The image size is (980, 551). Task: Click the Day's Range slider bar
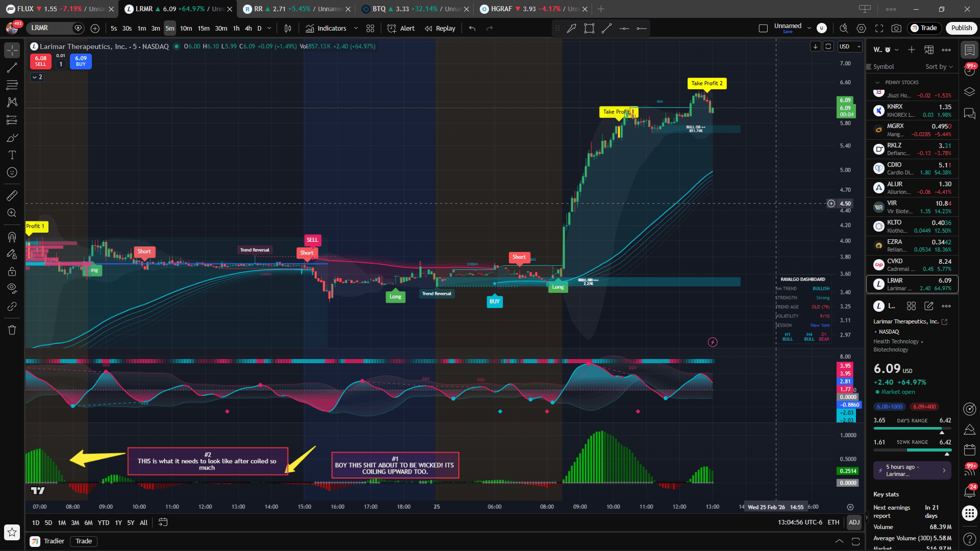tap(912, 429)
